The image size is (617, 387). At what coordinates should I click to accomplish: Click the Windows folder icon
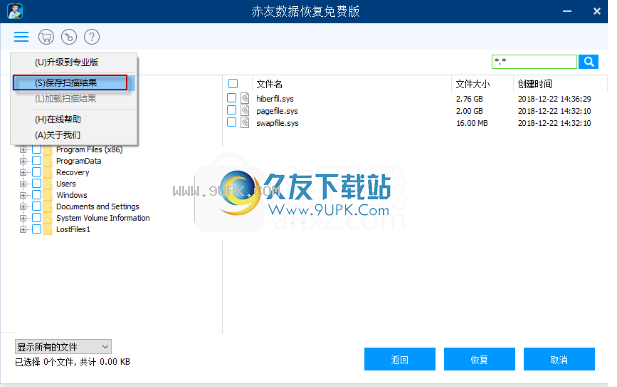pos(48,195)
